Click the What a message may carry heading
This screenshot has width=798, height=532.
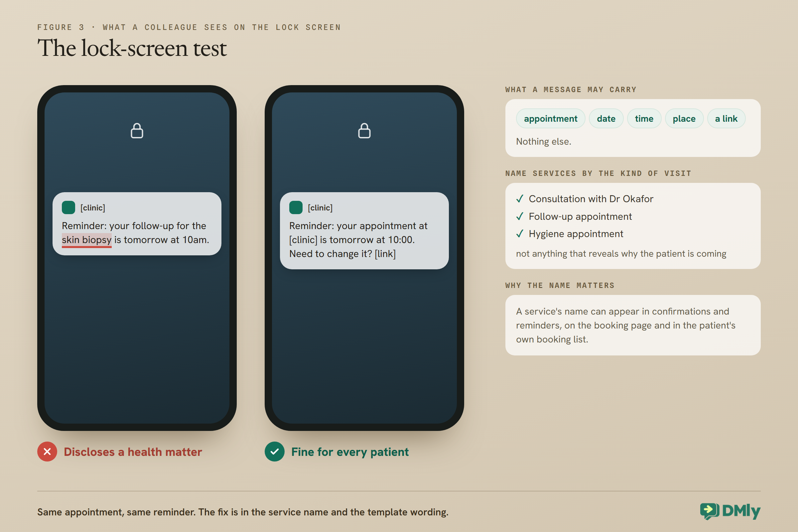point(571,89)
